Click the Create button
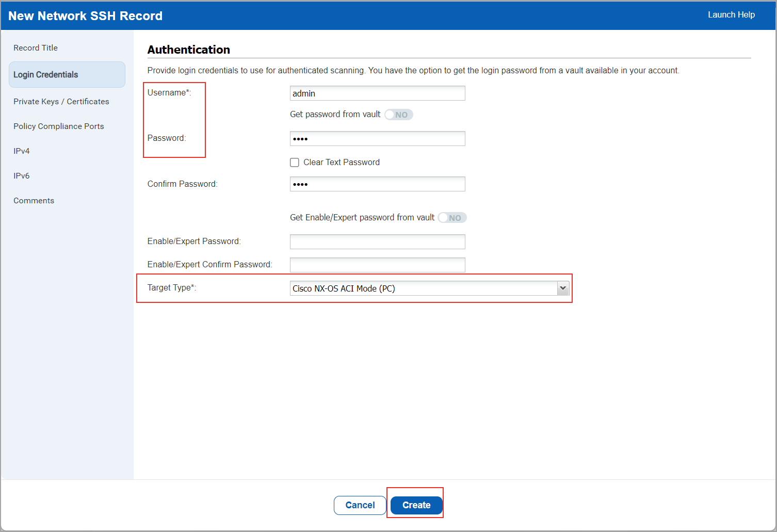Screen dimensions: 777x532 pos(416,505)
